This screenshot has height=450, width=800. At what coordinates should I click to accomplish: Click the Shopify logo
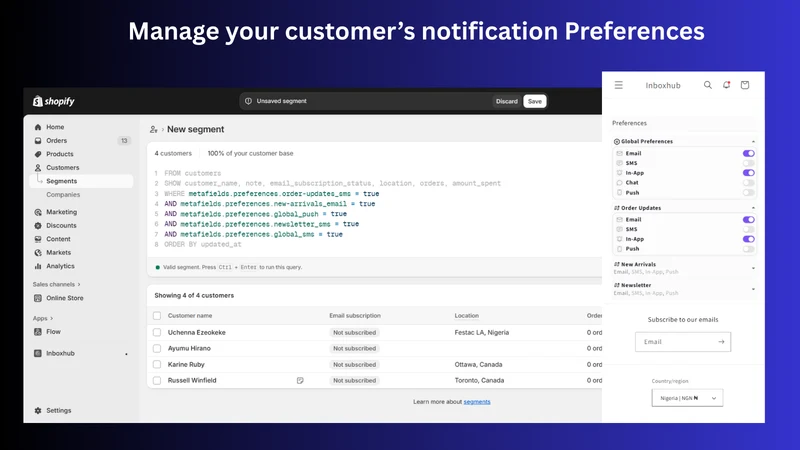tap(54, 101)
